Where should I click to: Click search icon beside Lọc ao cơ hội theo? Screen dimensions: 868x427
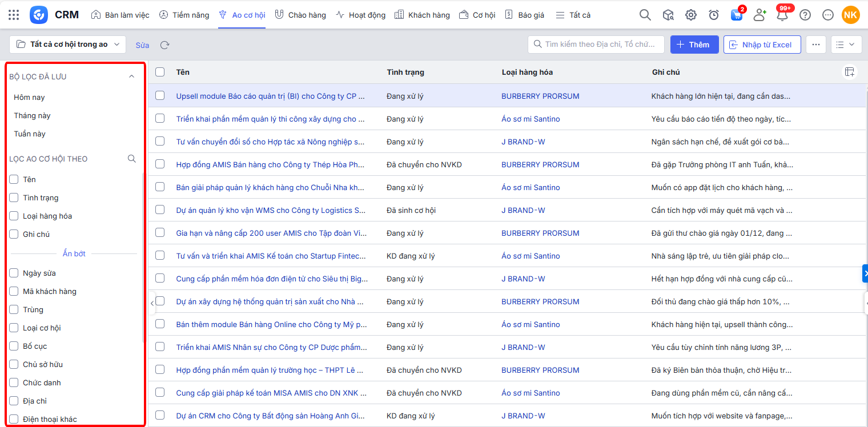pos(131,159)
